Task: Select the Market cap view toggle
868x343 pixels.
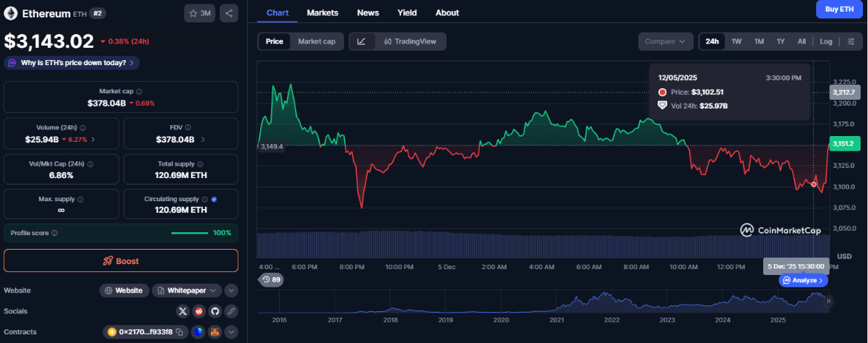Action: [x=317, y=41]
